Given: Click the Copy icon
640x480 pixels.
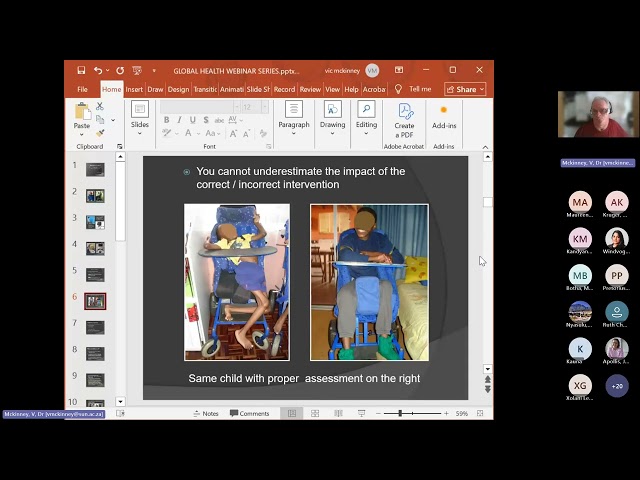Looking at the screenshot, I should click(x=100, y=120).
